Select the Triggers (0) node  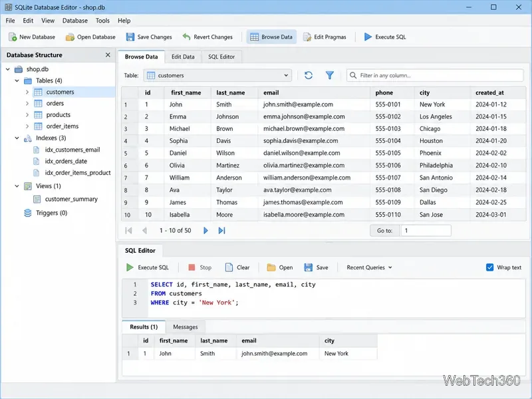tap(52, 213)
